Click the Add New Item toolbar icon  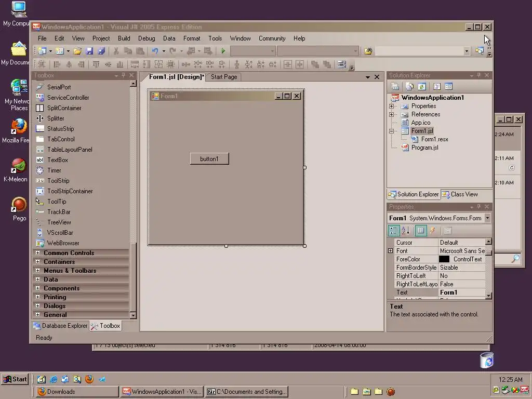point(60,51)
